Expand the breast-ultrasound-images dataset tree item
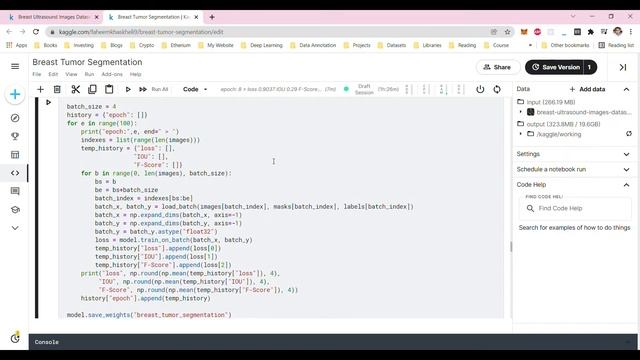640x360 pixels. (x=521, y=112)
